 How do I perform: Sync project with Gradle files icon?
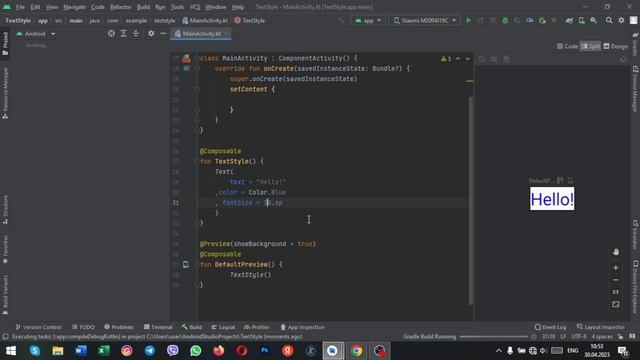coord(569,20)
